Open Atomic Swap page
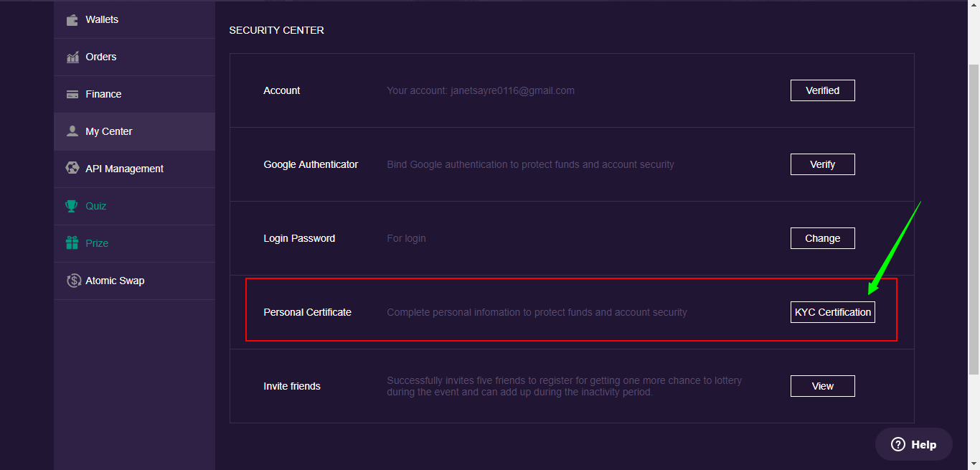Viewport: 980px width, 470px height. pos(134,281)
